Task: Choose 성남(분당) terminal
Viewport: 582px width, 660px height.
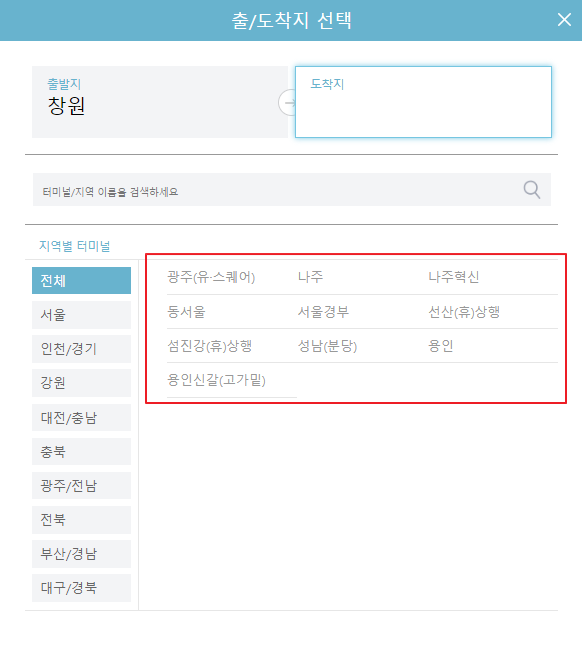Action: point(327,346)
